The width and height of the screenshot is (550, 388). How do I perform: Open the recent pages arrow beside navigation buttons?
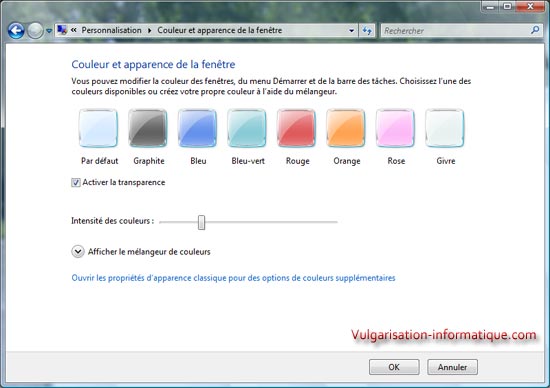coord(49,31)
